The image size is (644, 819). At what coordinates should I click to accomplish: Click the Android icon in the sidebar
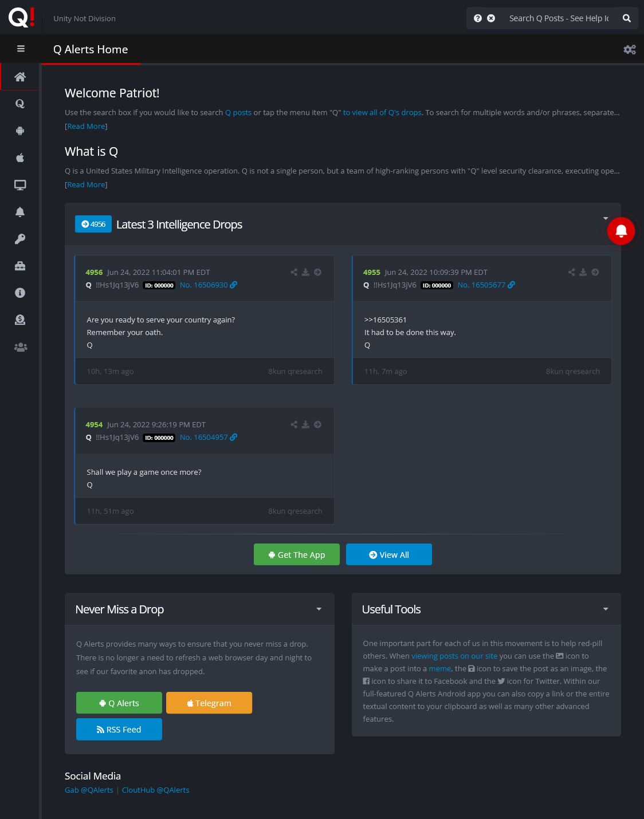point(20,131)
